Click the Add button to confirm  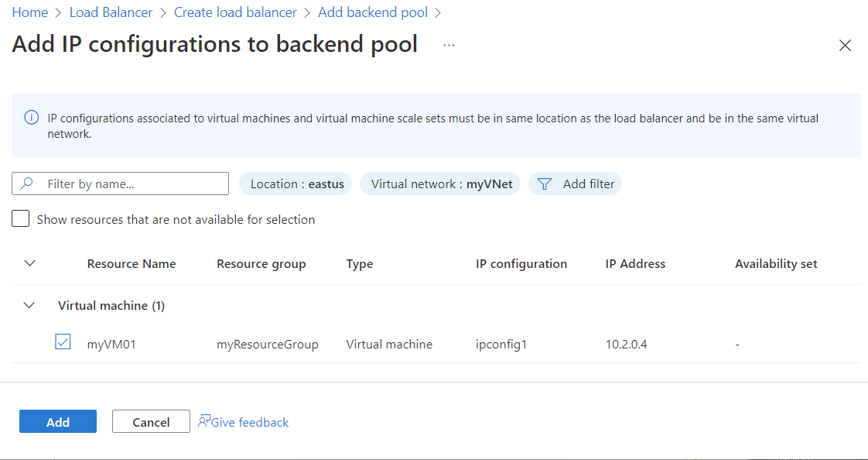pyautogui.click(x=57, y=421)
